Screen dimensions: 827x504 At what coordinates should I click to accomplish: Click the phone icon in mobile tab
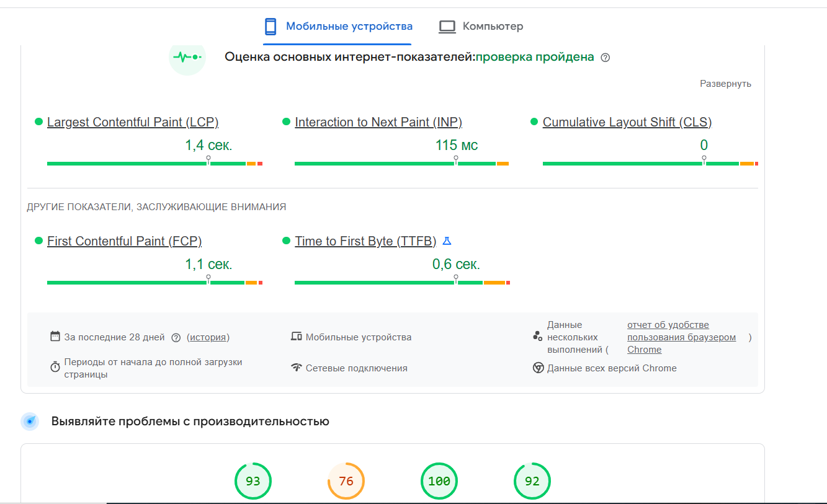(270, 27)
